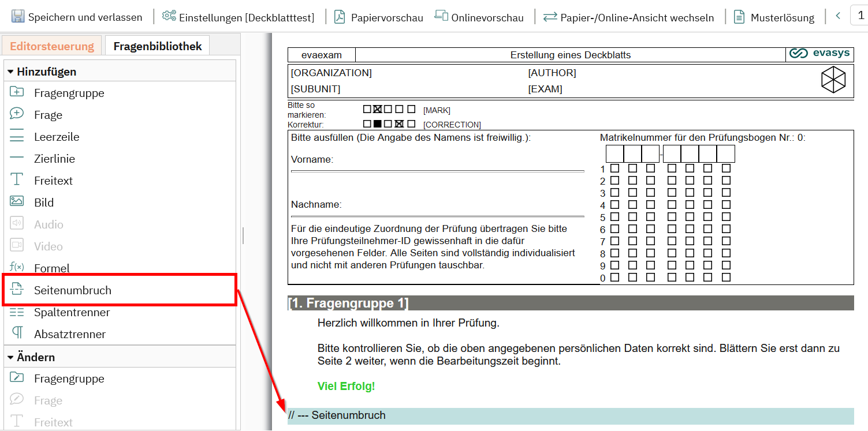Open the Onlinevorschau preview

tap(479, 17)
